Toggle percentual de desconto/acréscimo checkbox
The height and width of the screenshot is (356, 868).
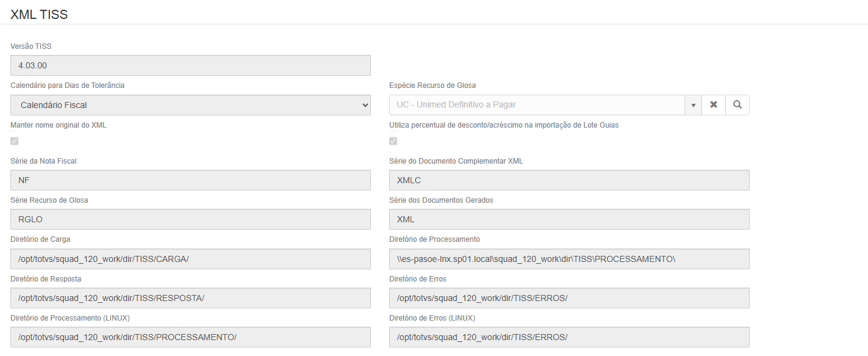coord(393,141)
